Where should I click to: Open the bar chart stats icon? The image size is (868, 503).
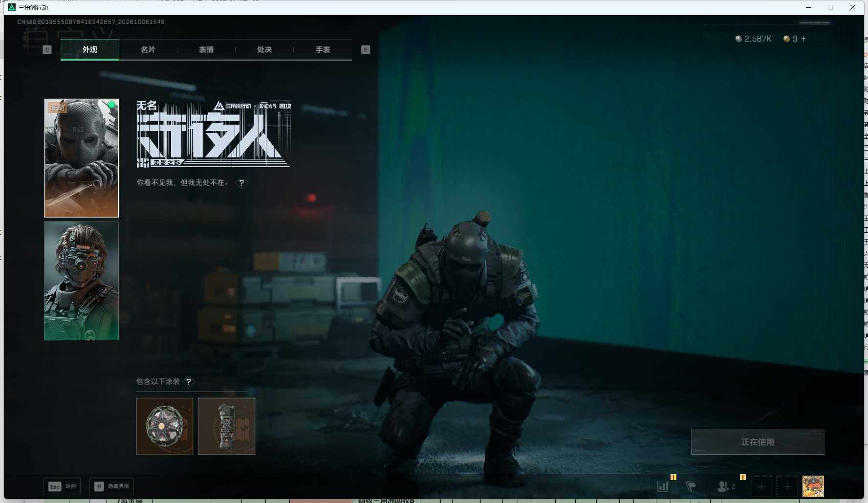click(x=663, y=486)
